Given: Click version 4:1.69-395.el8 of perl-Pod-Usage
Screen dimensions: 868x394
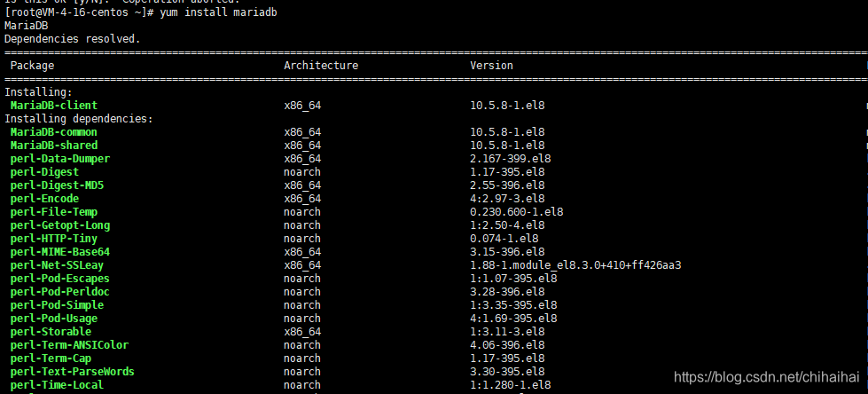Looking at the screenshot, I should coord(513,318).
